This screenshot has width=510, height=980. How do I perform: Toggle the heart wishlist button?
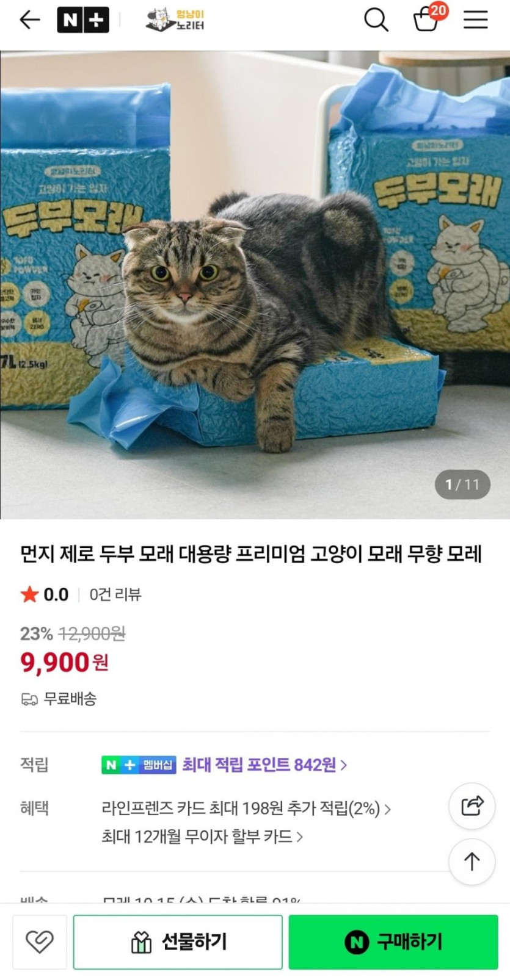pyautogui.click(x=40, y=942)
